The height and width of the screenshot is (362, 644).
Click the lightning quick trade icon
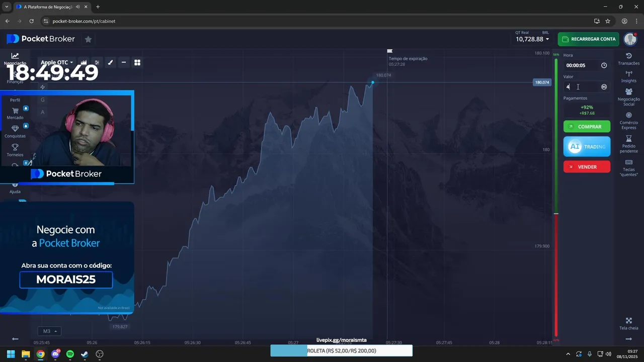coord(43,87)
